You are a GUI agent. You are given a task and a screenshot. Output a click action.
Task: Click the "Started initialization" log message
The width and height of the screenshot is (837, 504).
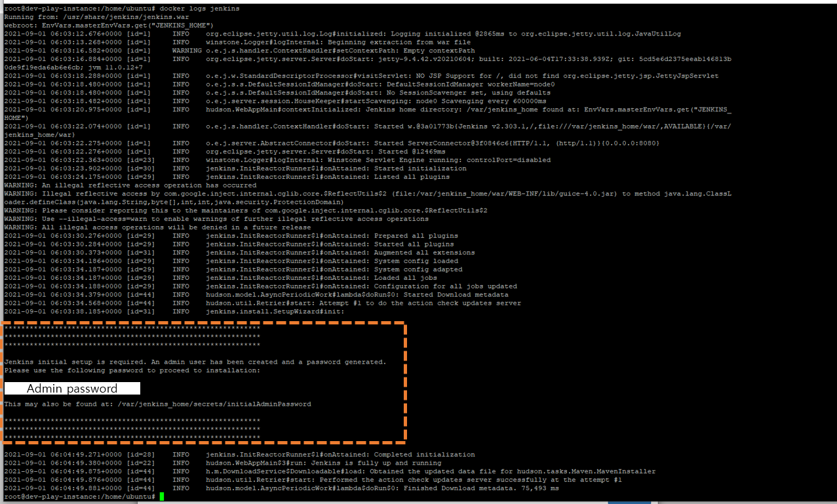[x=420, y=168]
